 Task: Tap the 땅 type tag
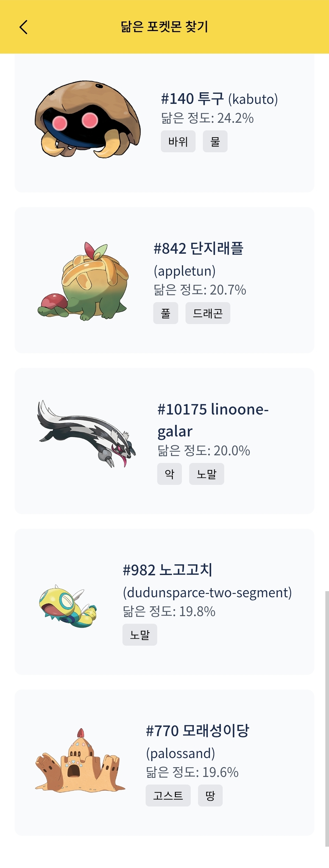210,796
